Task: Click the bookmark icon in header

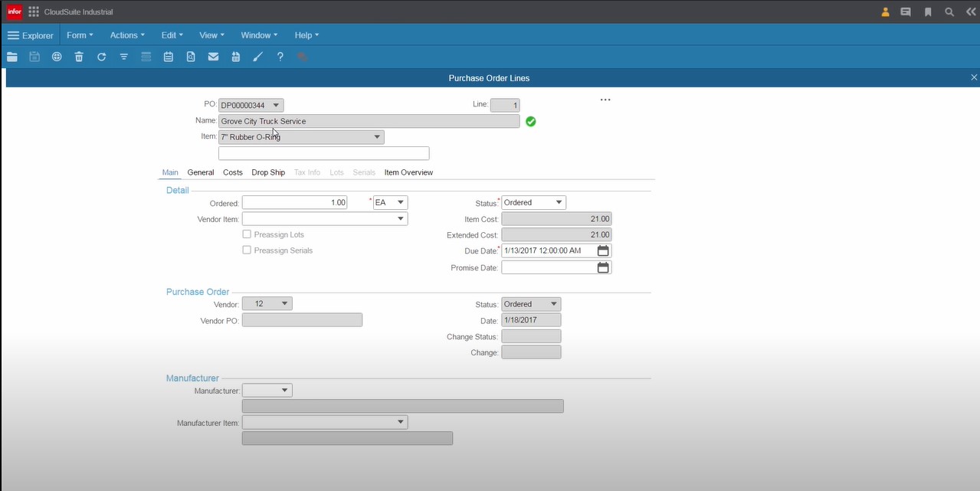Action: (x=928, y=12)
